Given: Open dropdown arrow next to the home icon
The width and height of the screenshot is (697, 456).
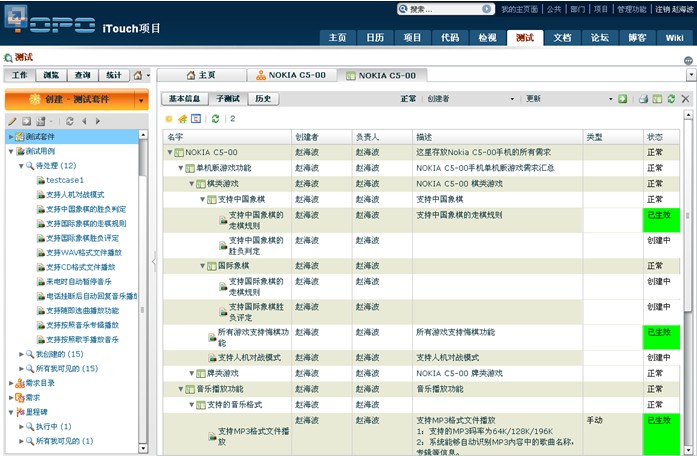Looking at the screenshot, I should click(x=148, y=76).
